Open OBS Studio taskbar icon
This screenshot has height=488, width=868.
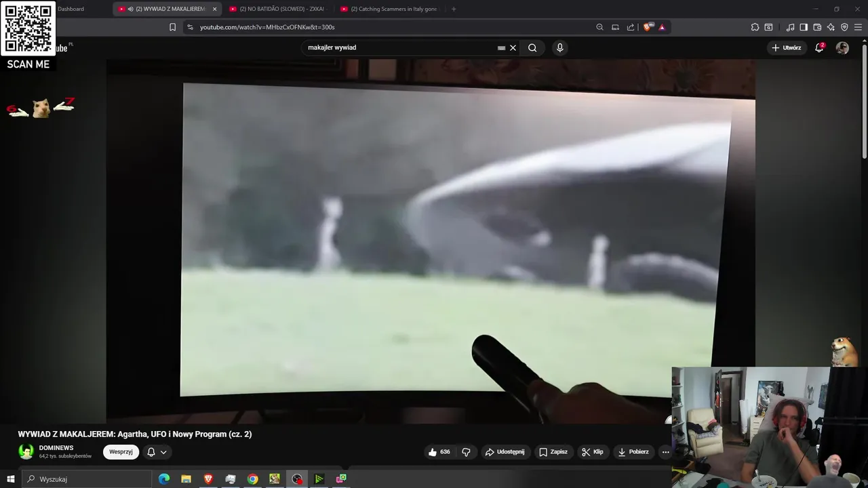(x=297, y=479)
